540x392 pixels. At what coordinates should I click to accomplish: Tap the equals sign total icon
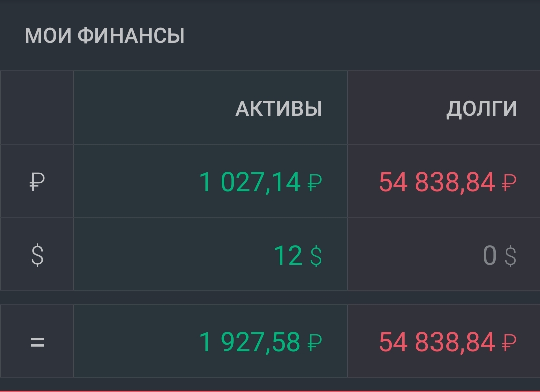37,342
